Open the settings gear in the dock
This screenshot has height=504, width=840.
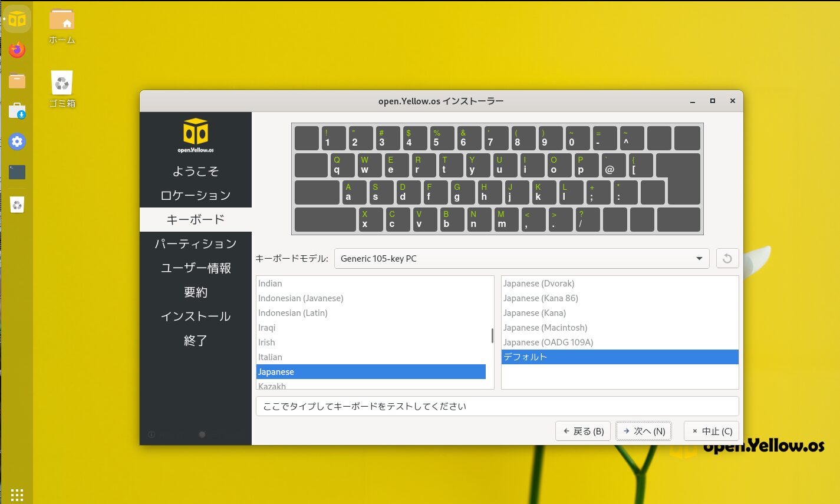click(17, 141)
